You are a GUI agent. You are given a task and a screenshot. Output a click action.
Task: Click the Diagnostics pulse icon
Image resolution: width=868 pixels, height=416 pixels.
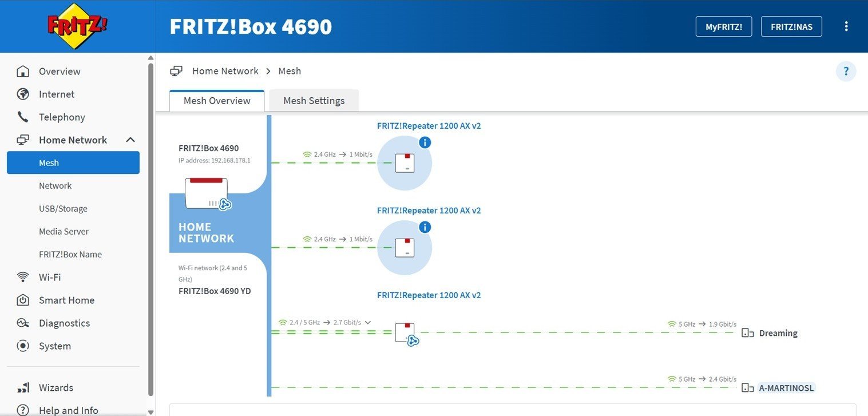coord(23,323)
